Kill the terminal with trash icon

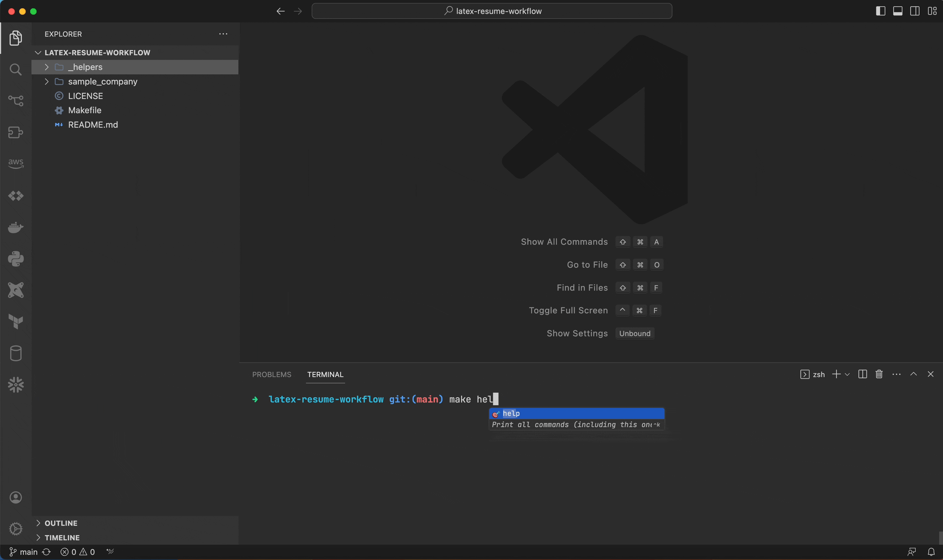coord(879,374)
